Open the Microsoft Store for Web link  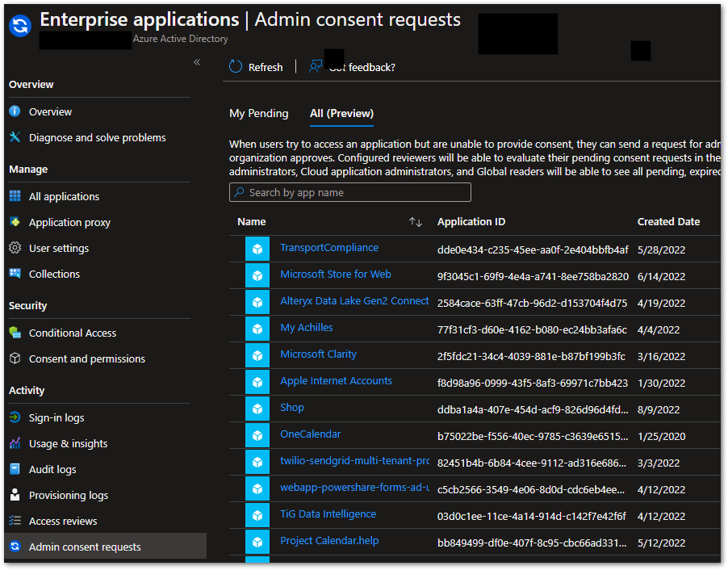336,274
